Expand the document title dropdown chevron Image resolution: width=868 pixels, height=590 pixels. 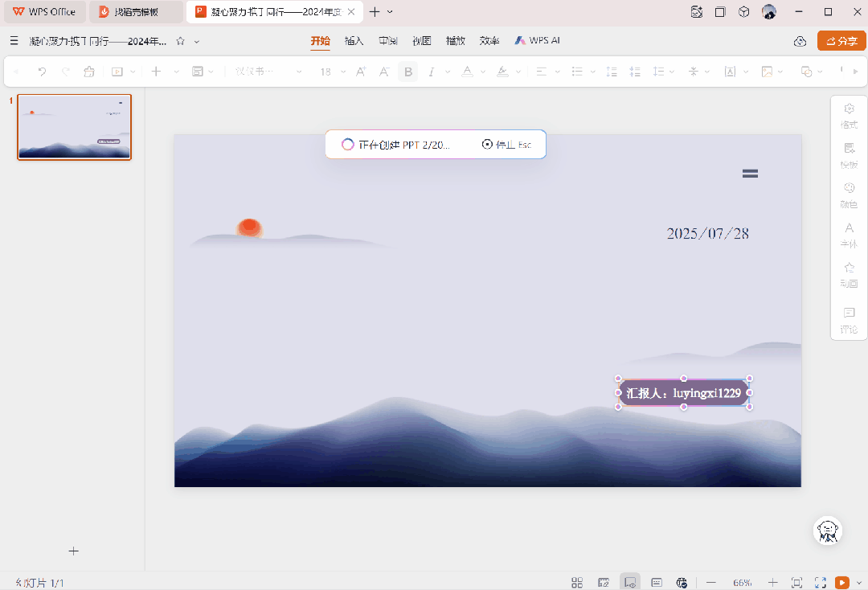point(197,42)
